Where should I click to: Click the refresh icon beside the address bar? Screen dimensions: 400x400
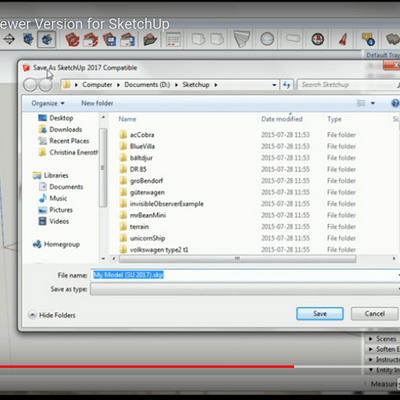coord(287,85)
